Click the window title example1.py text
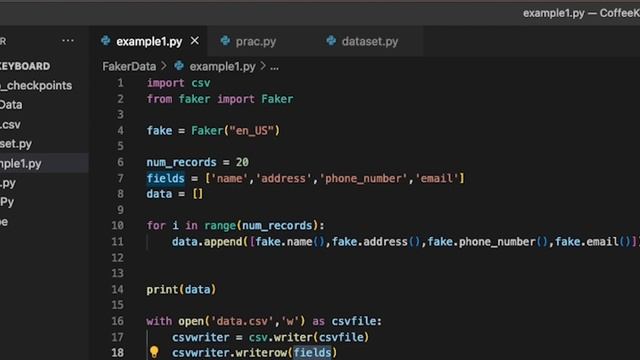 (553, 13)
